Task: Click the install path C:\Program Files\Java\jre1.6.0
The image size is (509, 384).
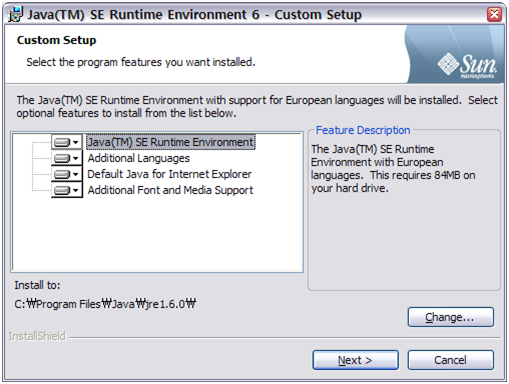Action: 105,304
